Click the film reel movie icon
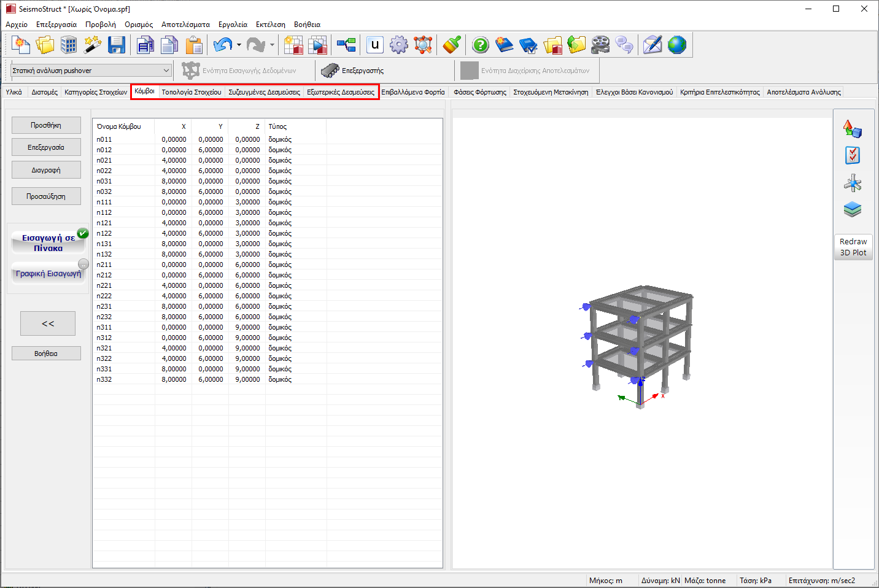 (600, 45)
